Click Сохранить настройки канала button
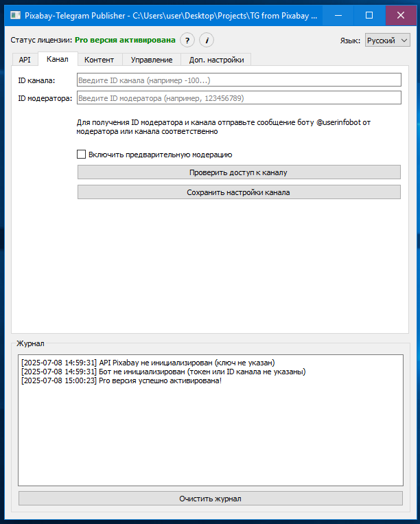Image resolution: width=420 pixels, height=524 pixels. (x=239, y=192)
